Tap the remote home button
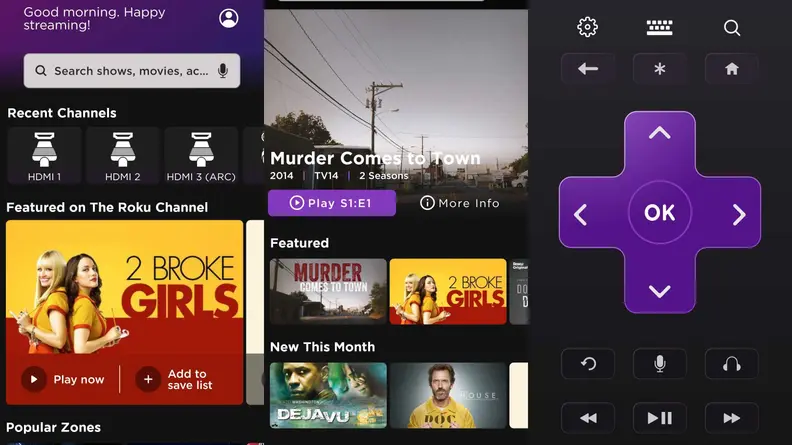The height and width of the screenshot is (445, 792). click(732, 69)
